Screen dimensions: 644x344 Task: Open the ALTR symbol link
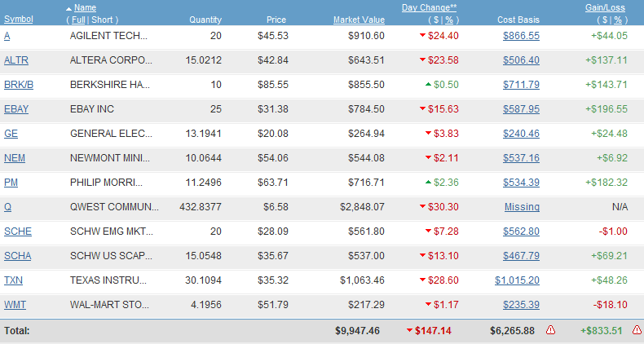tap(15, 60)
